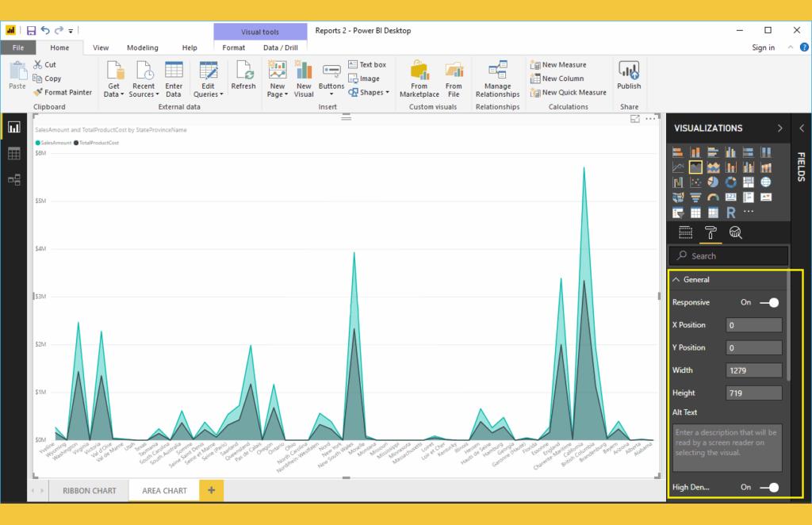This screenshot has width=812, height=525.
Task: Open Data view from left sidebar
Action: click(14, 155)
